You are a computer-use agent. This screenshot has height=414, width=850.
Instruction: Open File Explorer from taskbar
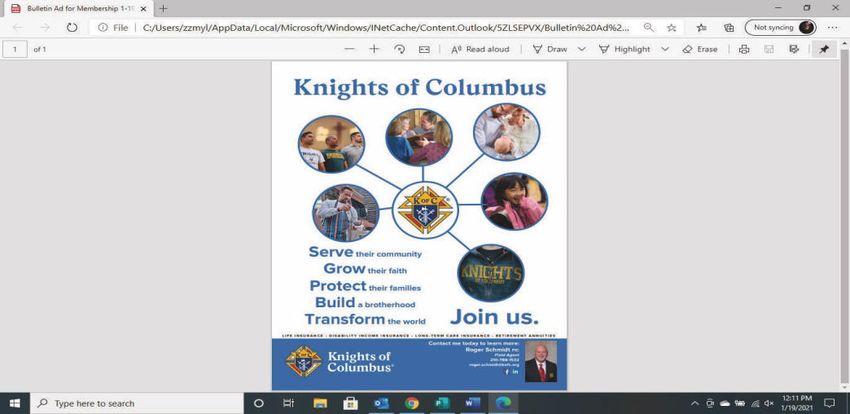point(320,403)
